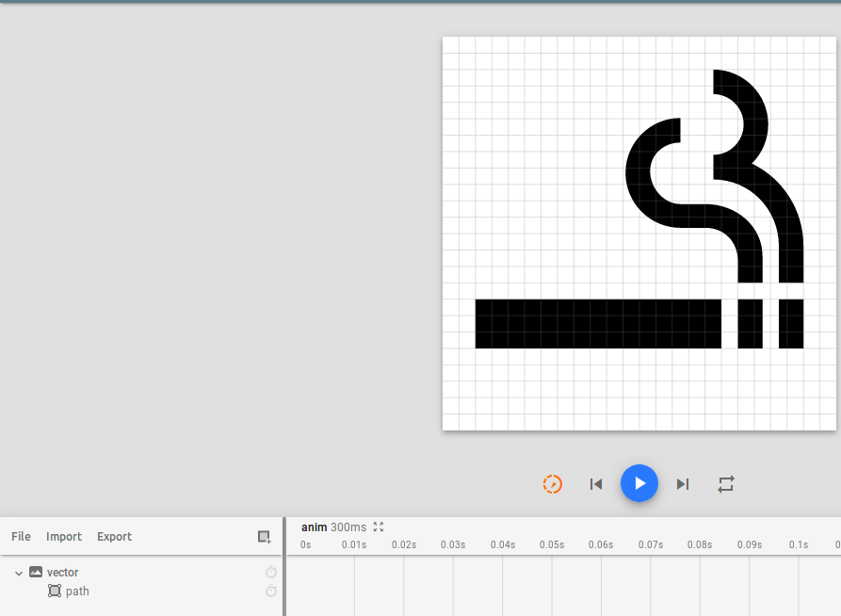The height and width of the screenshot is (616, 841).
Task: Click the cigarette shape on canvas
Action: click(x=598, y=324)
